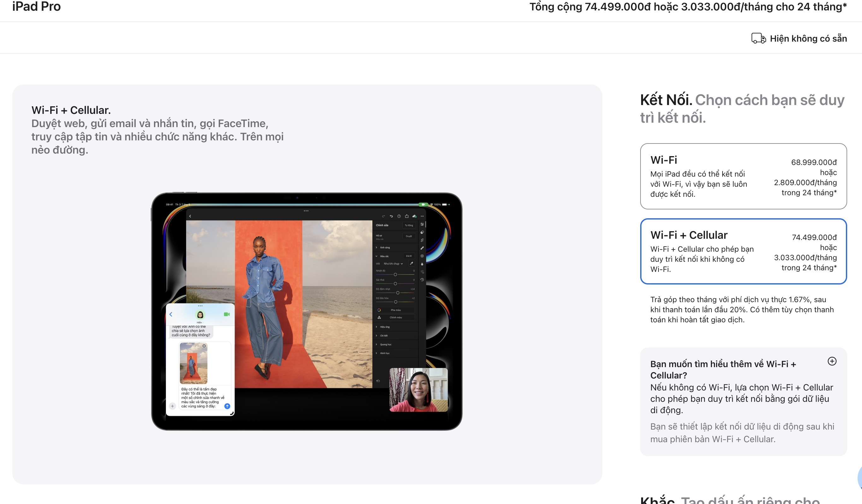
Task: Click the "iPad Pro" title in the header
Action: click(x=37, y=7)
